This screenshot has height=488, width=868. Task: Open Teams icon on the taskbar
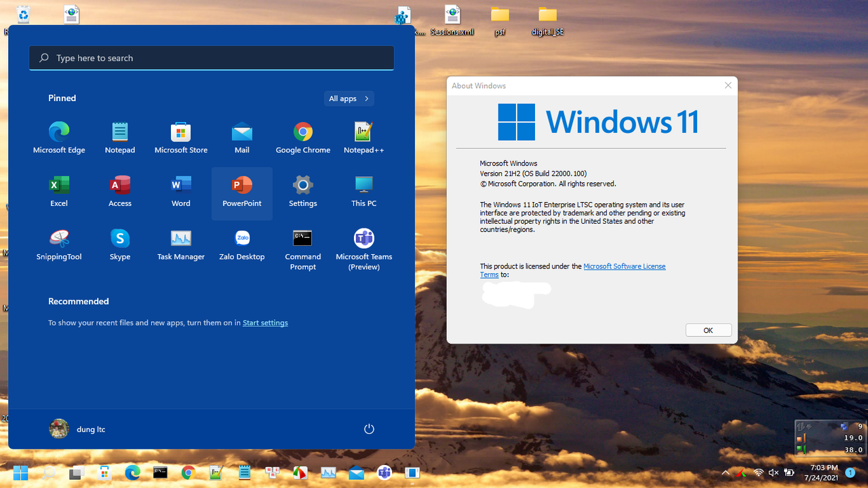[x=384, y=472]
